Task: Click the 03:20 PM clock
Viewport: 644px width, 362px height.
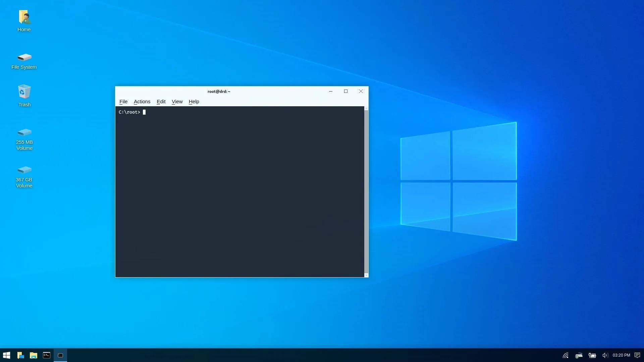Action: [x=621, y=355]
